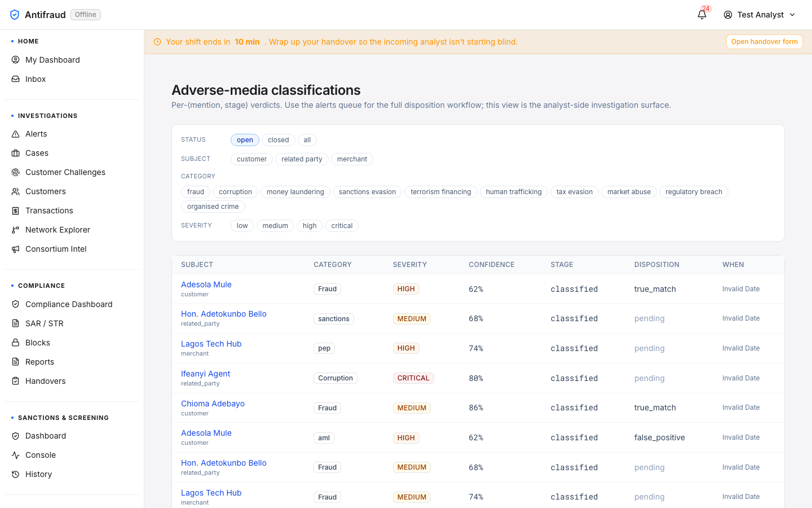The image size is (812, 508).
Task: Click the Sanctions Dashboard shield icon
Action: click(x=16, y=436)
